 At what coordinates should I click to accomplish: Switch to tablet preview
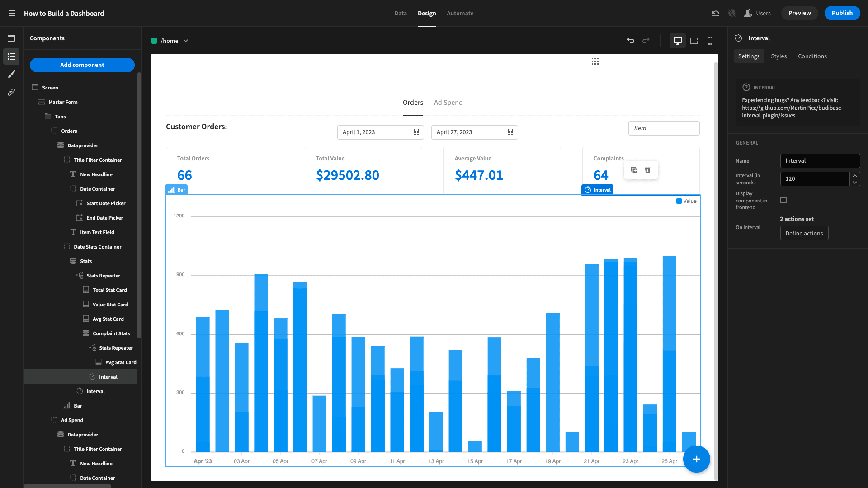point(694,41)
